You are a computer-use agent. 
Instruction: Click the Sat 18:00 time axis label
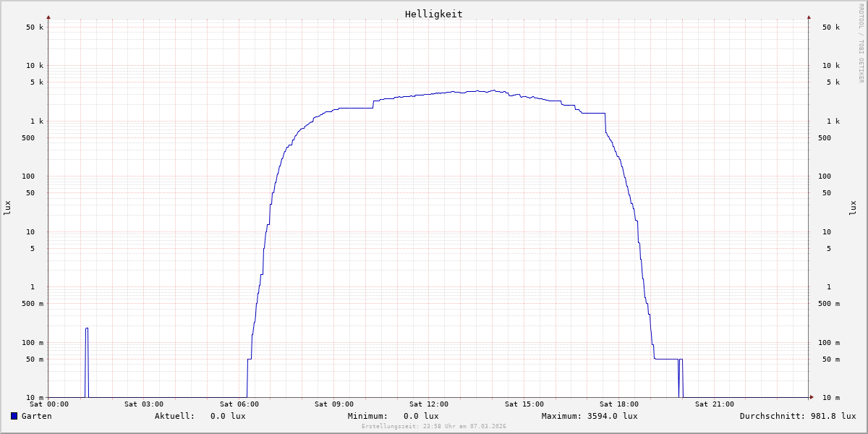[619, 404]
